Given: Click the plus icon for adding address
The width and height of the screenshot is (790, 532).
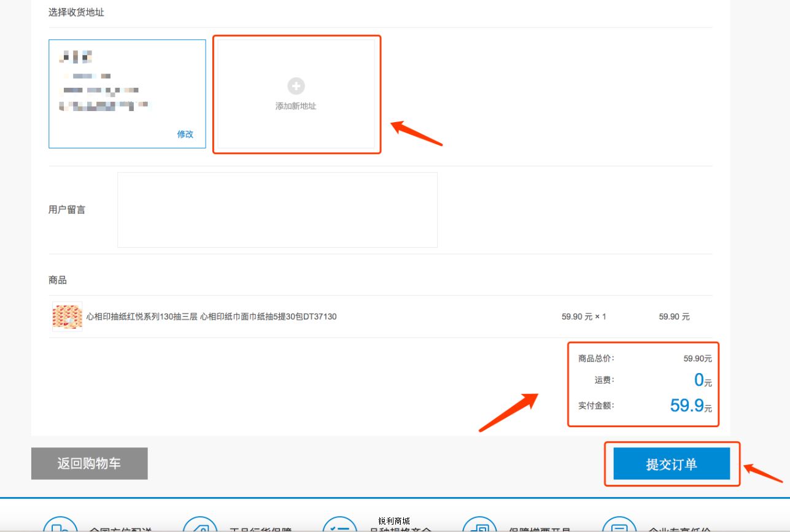Looking at the screenshot, I should [296, 86].
